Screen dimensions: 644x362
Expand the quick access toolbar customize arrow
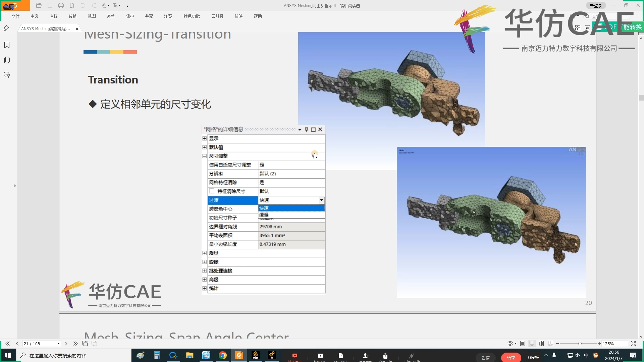128,6
